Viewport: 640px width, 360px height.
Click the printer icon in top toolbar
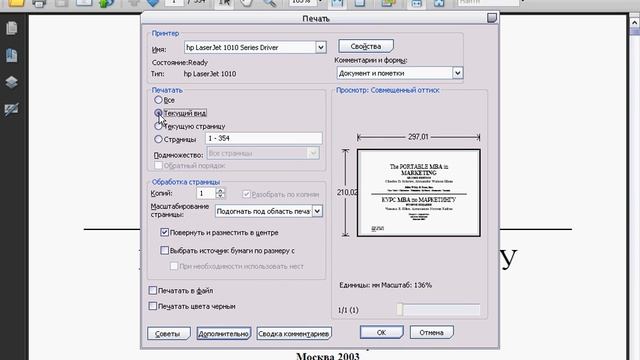click(x=39, y=4)
